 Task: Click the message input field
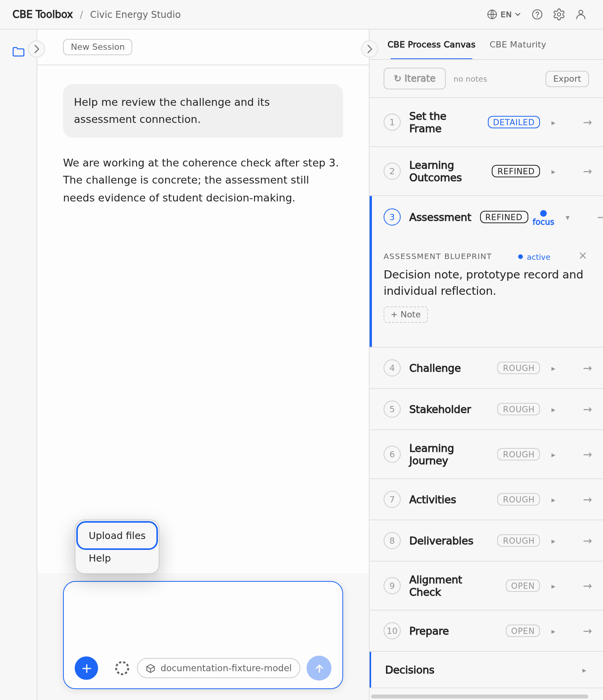click(203, 618)
